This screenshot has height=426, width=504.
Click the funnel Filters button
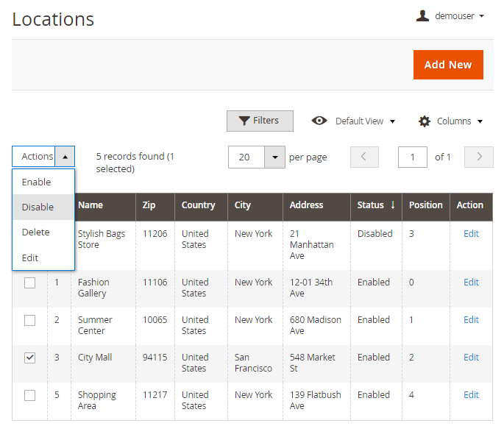260,121
